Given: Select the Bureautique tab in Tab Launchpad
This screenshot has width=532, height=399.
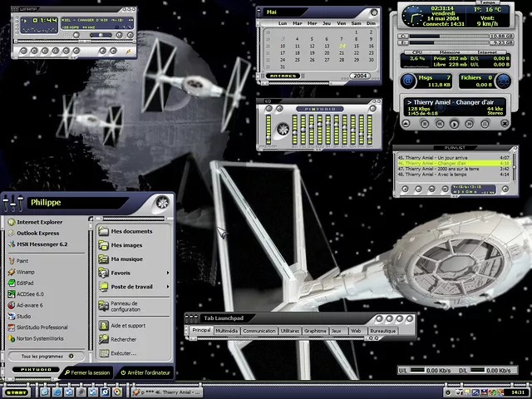Looking at the screenshot, I should coord(383,331).
